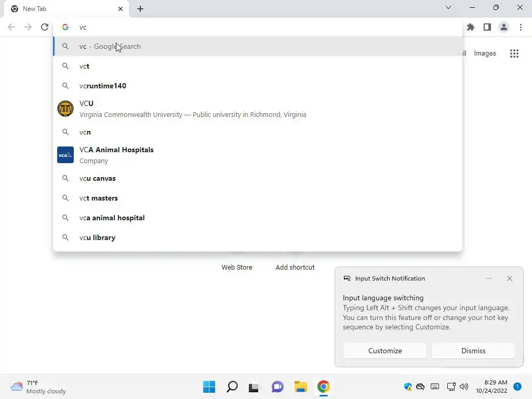Choose the 'vcruntime140' suggestion
The image size is (532, 399).
pos(258,86)
